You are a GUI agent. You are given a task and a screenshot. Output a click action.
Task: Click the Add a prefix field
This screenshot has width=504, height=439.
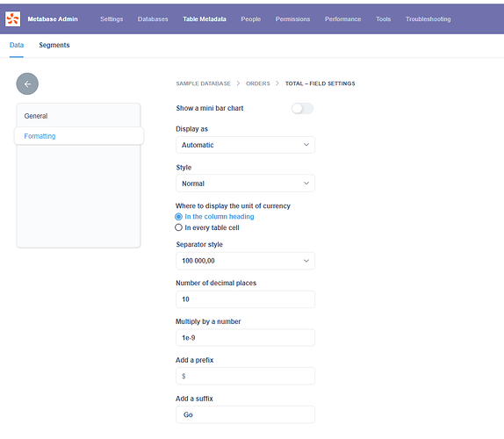click(x=245, y=376)
